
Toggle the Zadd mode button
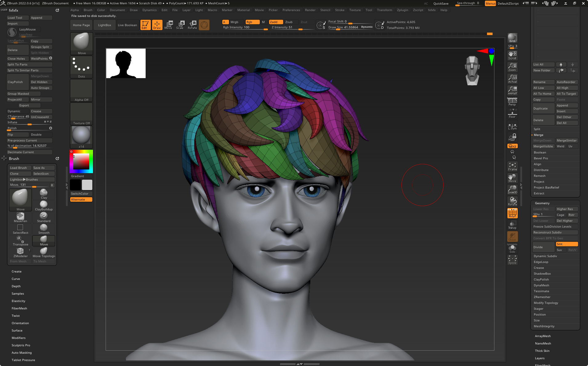276,22
